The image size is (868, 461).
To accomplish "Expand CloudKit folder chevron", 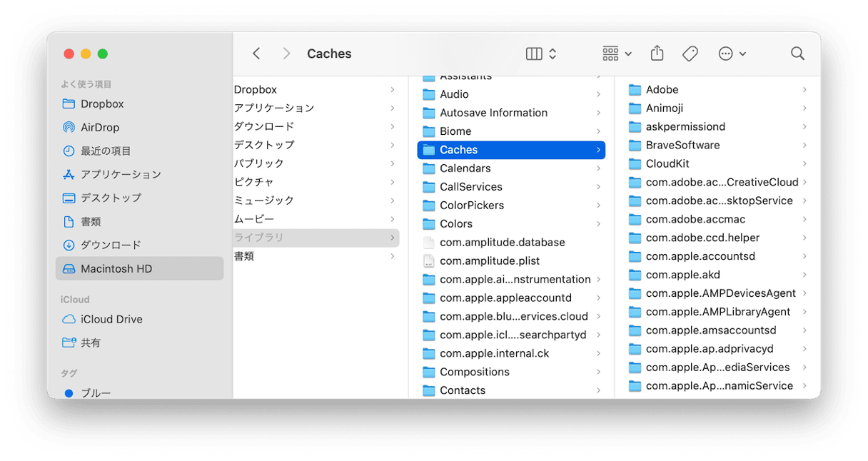I will (x=804, y=163).
